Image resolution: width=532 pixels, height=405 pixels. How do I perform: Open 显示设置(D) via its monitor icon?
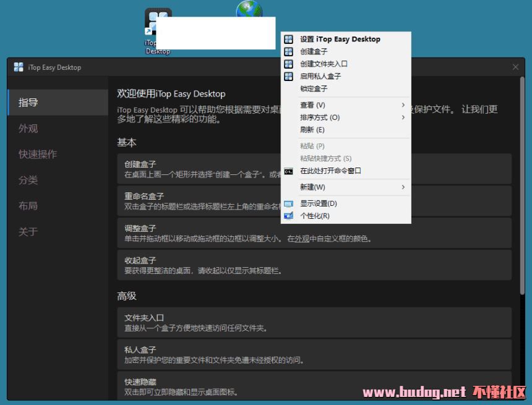(288, 204)
